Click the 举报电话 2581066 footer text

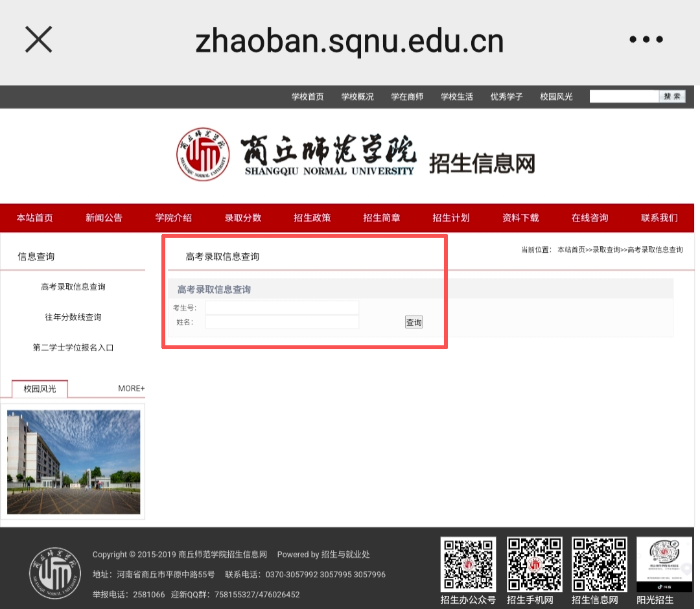(x=128, y=595)
